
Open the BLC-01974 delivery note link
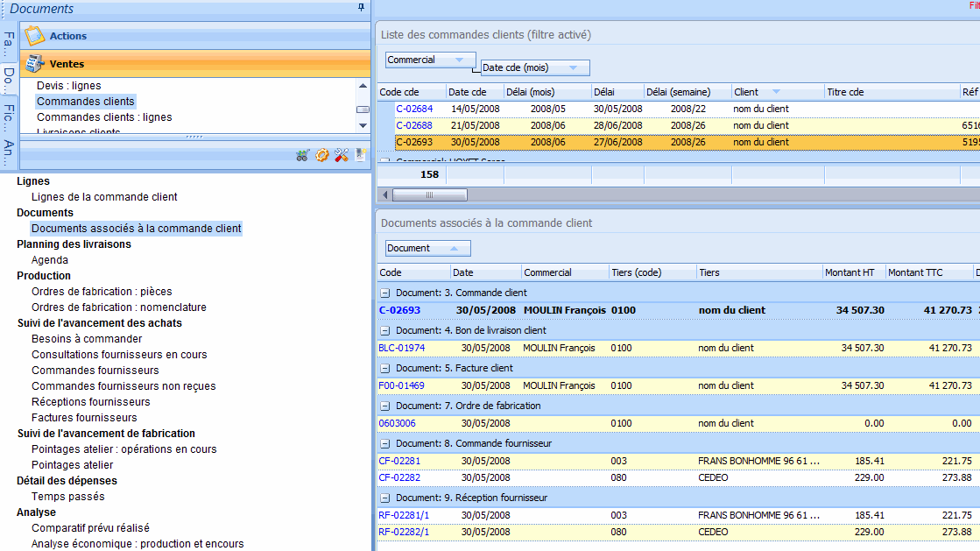point(399,348)
